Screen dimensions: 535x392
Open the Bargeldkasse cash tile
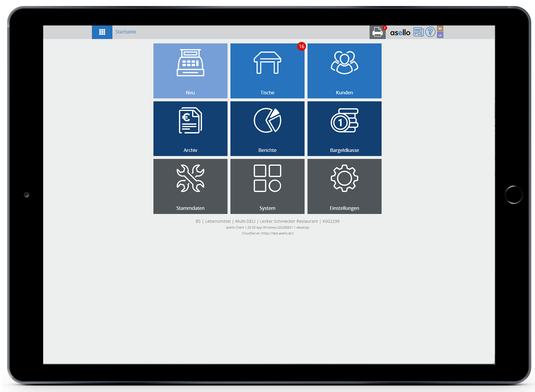click(344, 128)
